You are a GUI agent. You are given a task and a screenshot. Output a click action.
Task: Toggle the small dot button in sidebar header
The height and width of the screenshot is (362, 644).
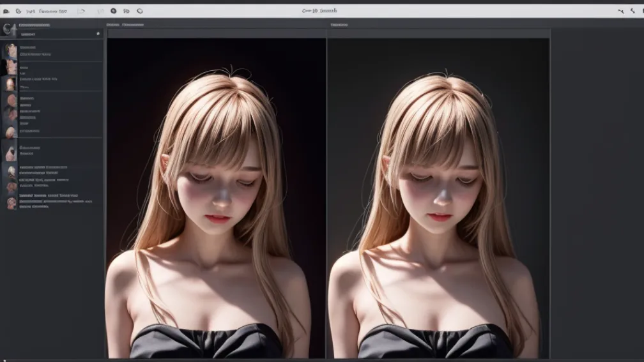point(98,34)
